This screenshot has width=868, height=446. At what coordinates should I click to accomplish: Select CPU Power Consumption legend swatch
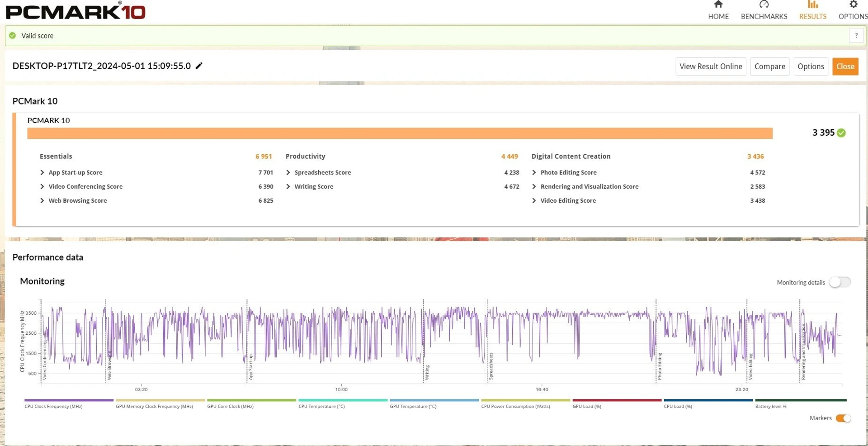point(525,400)
